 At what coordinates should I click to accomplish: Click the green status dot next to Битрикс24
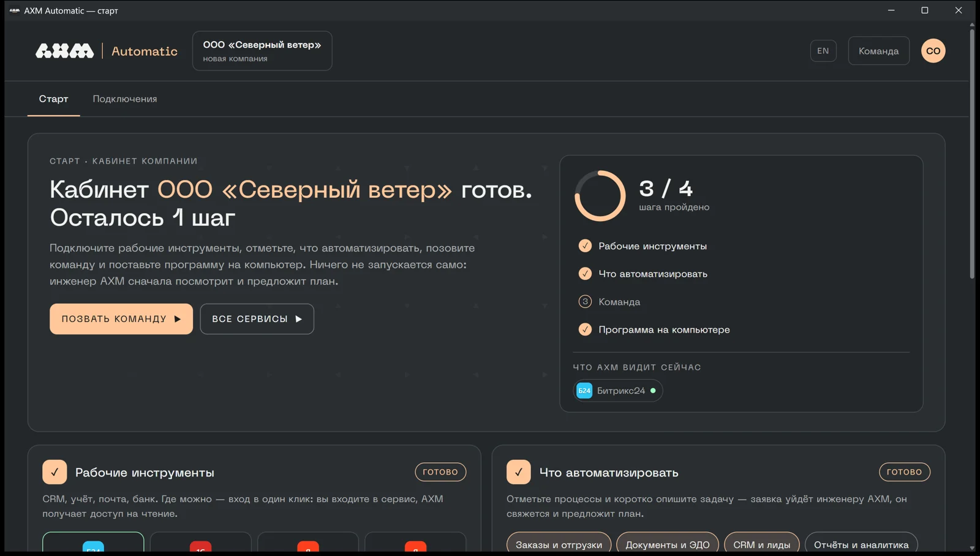click(x=653, y=391)
